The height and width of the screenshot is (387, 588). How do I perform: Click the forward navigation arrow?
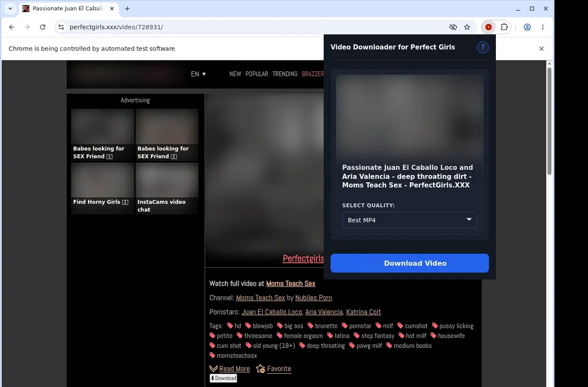click(x=27, y=27)
